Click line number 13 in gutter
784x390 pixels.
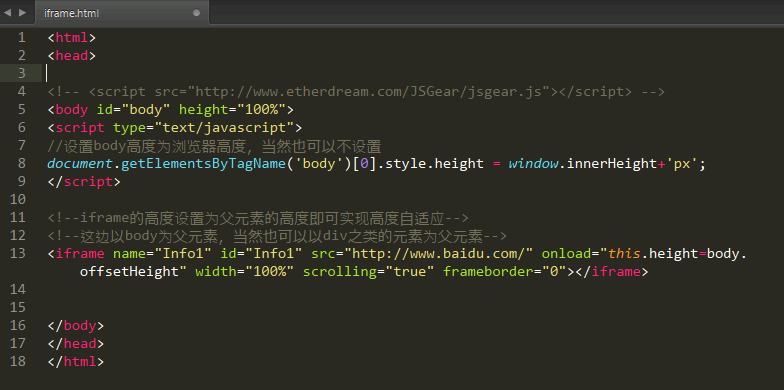18,254
